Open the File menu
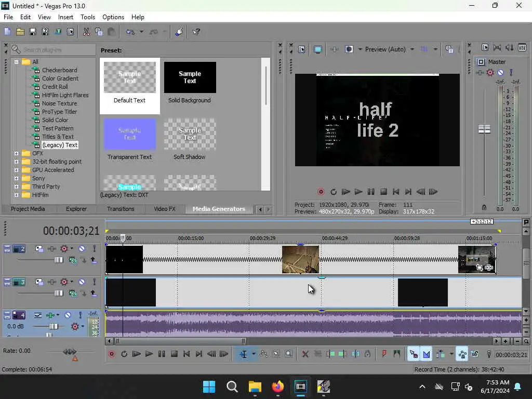This screenshot has width=532, height=399. [8, 17]
